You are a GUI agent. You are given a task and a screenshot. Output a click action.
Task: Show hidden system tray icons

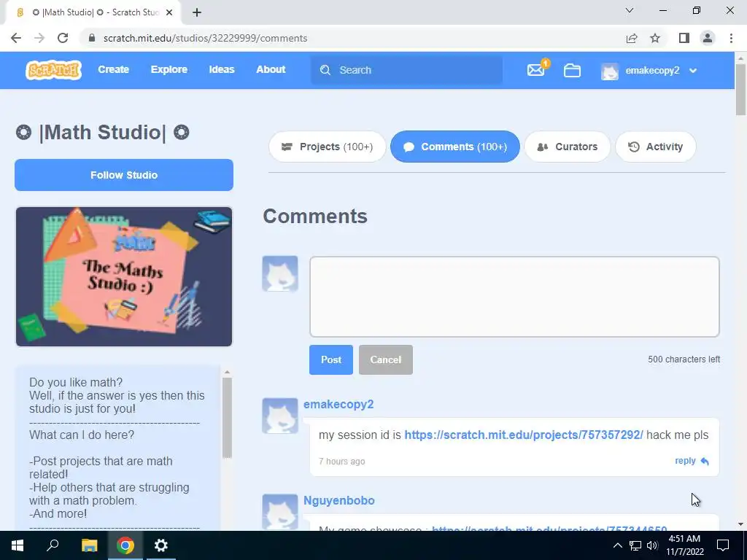[x=617, y=545]
